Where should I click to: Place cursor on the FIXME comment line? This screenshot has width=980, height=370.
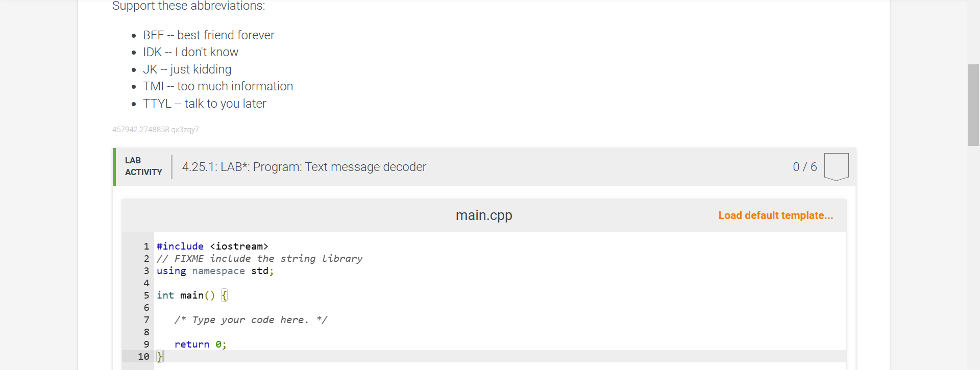[x=260, y=259]
